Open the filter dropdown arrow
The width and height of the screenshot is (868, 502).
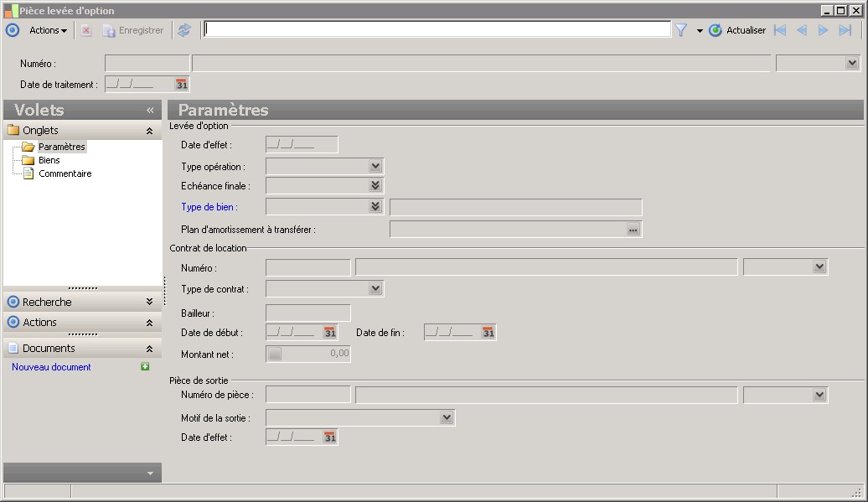(x=700, y=31)
